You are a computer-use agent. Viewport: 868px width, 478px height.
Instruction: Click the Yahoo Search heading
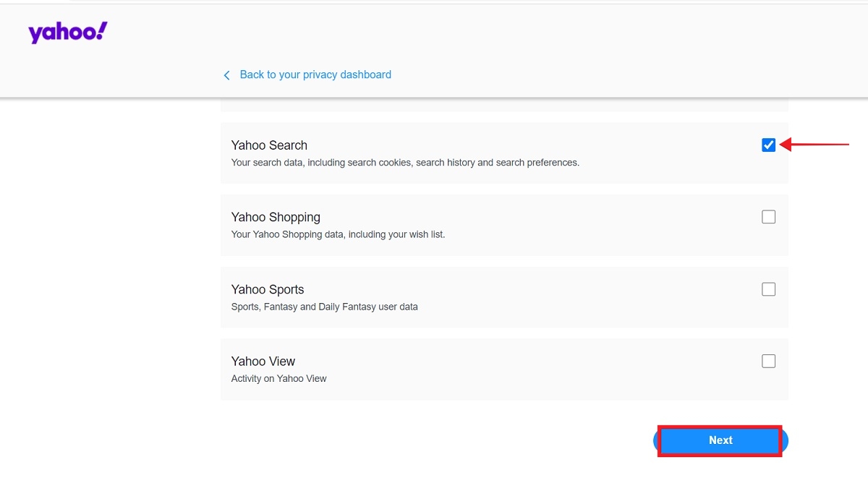click(x=269, y=145)
